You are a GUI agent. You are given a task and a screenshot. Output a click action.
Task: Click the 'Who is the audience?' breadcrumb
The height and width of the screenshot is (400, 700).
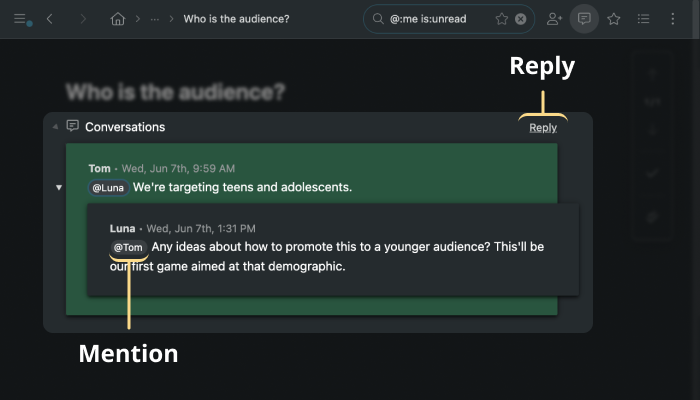236,19
